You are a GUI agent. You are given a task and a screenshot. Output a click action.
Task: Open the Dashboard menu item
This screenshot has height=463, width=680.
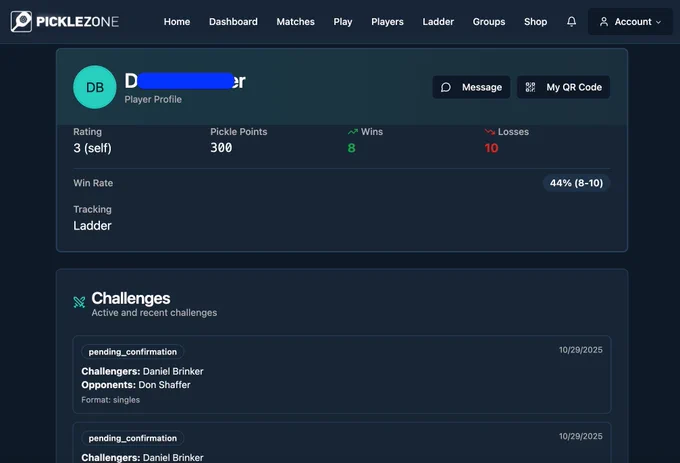(233, 22)
